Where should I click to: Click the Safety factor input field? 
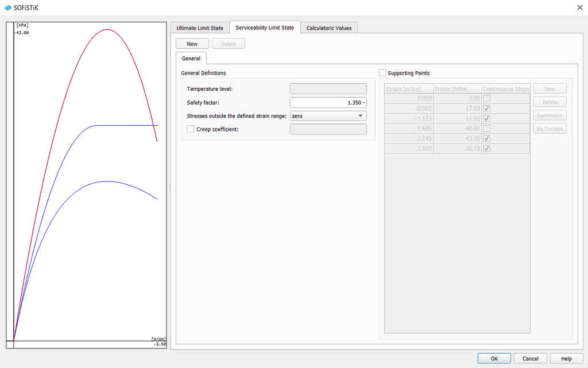point(327,102)
